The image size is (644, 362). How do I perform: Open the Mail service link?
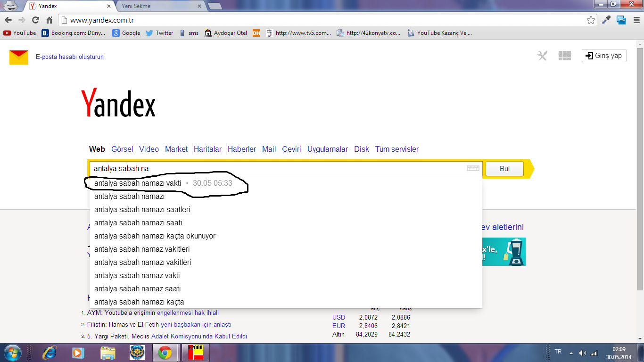pyautogui.click(x=269, y=149)
